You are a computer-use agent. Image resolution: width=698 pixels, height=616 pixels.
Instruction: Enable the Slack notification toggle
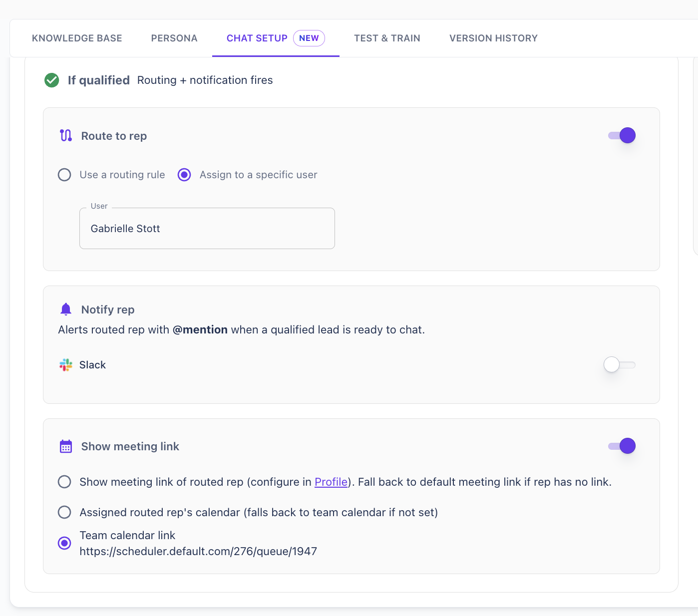tap(619, 365)
